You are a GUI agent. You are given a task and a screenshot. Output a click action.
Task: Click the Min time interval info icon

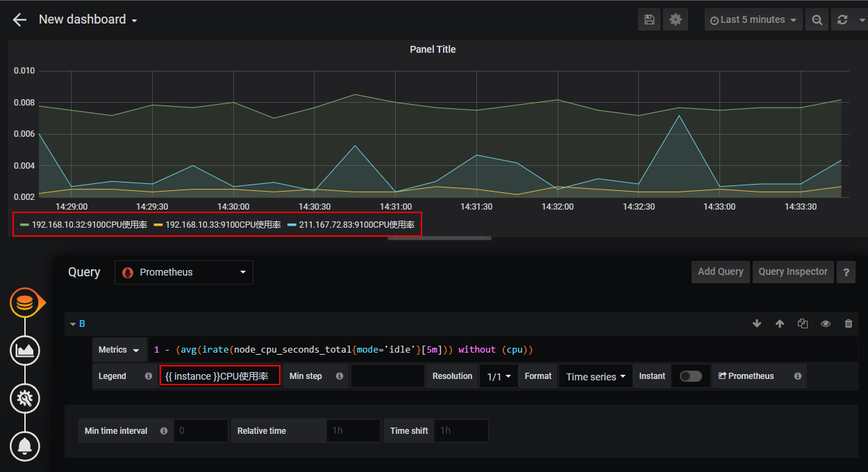click(164, 431)
